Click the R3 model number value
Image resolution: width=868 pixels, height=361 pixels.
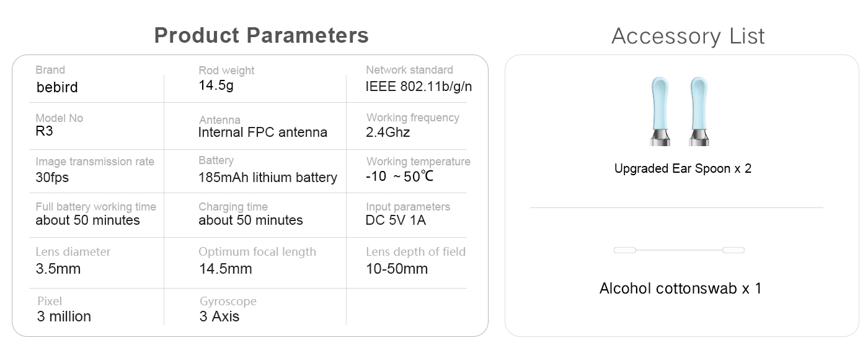point(45,131)
